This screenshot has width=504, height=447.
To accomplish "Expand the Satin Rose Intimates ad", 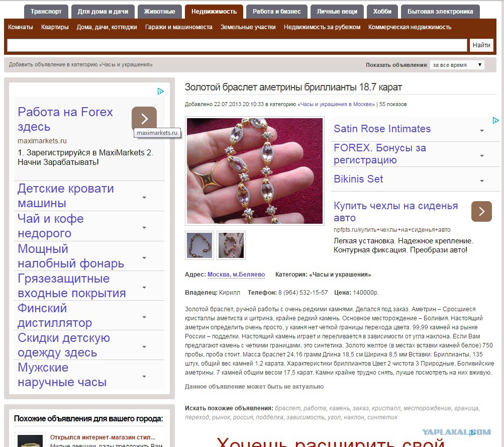I will click(x=482, y=131).
